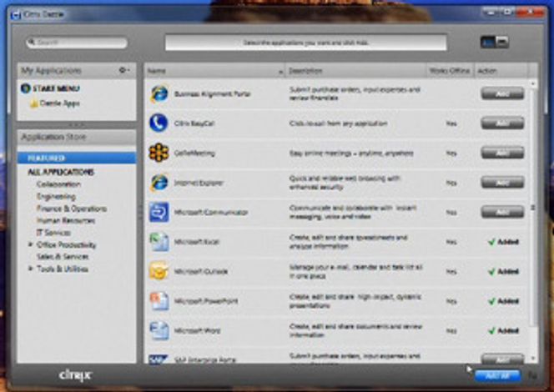
Task: Add the Business Alignment Portal app
Action: (502, 94)
